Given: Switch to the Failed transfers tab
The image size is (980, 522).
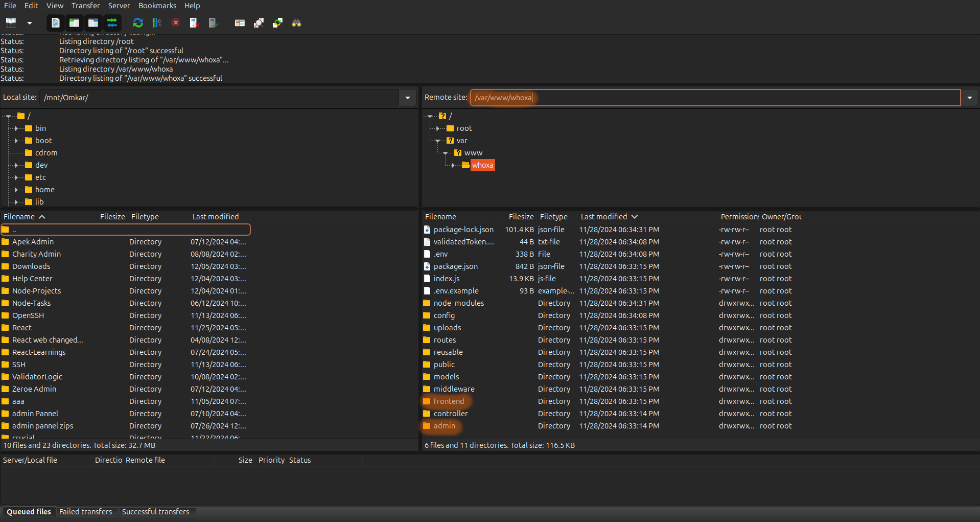Looking at the screenshot, I should (85, 512).
